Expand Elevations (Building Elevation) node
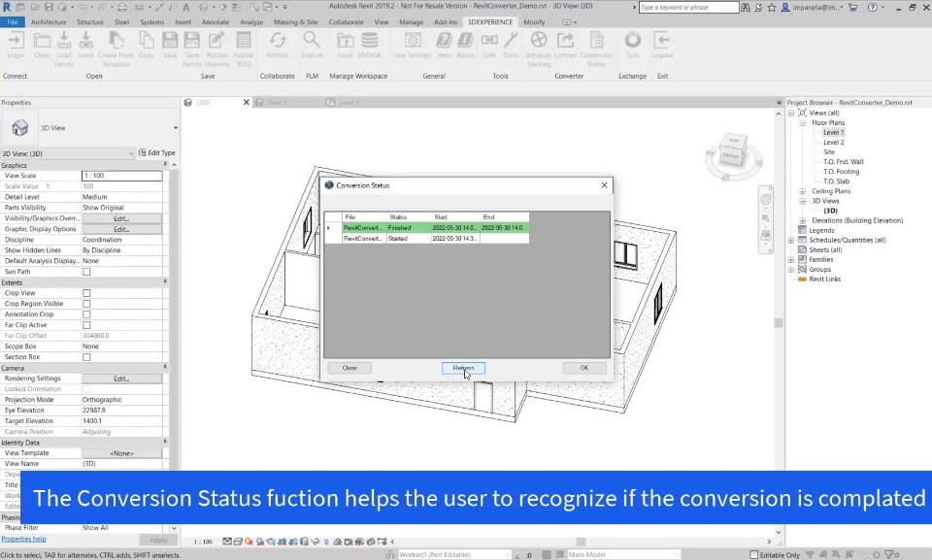Screen dimensions: 932x560 point(803,220)
